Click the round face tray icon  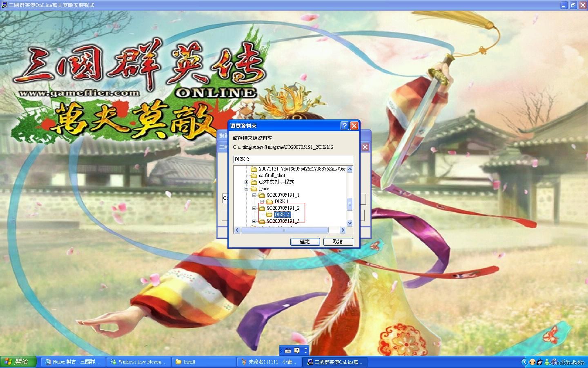tap(532, 362)
